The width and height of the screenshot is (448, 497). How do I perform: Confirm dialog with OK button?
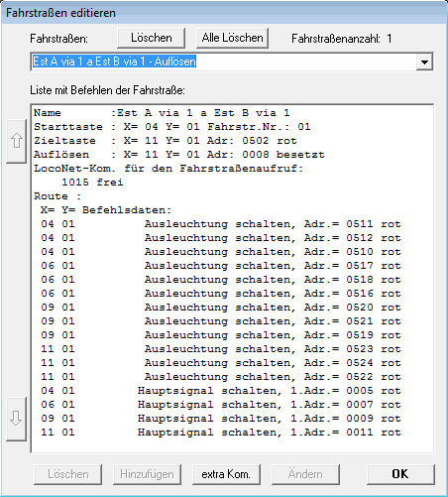tap(400, 474)
